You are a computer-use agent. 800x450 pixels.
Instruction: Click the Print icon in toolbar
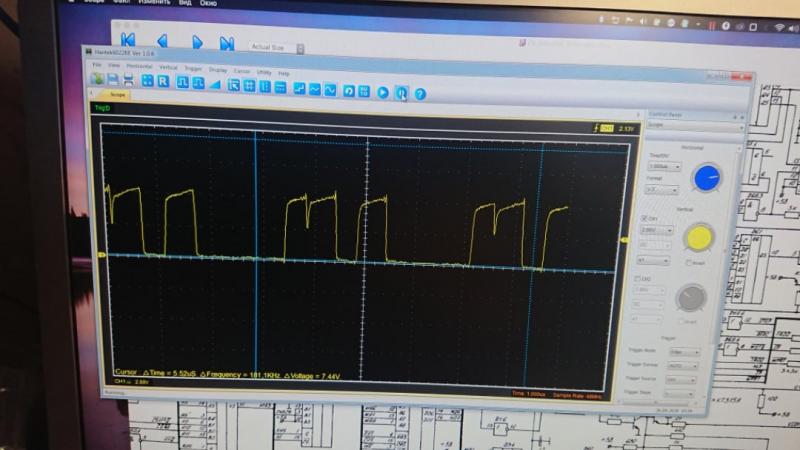point(128,81)
